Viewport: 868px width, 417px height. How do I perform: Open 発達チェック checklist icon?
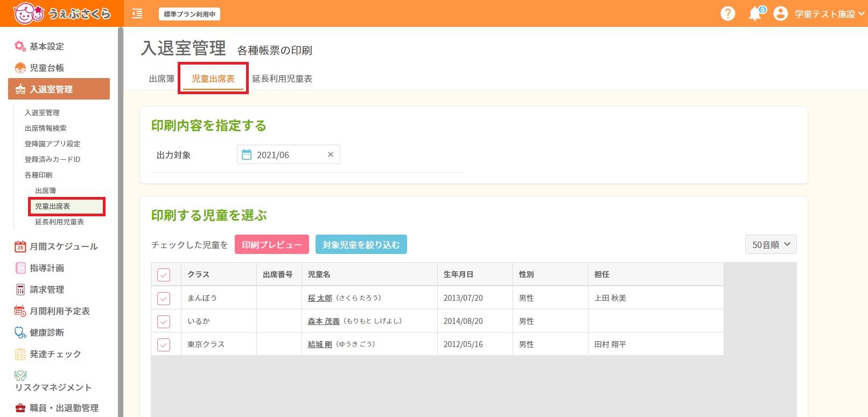tap(20, 354)
